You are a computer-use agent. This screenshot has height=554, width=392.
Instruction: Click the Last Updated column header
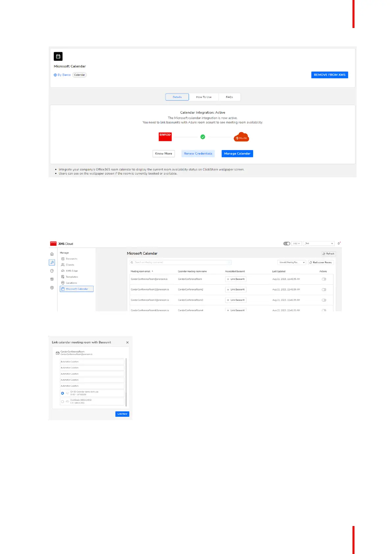pos(279,271)
